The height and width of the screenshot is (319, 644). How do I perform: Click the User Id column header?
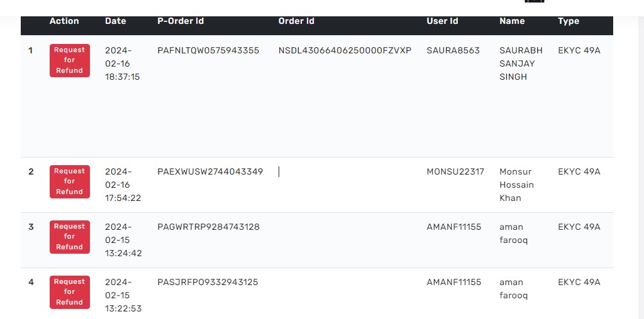pyautogui.click(x=442, y=21)
